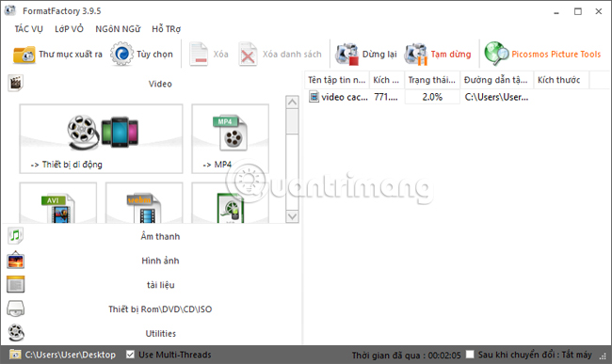Open the TÁC VỤ menu
This screenshot has width=612, height=364.
click(x=29, y=29)
